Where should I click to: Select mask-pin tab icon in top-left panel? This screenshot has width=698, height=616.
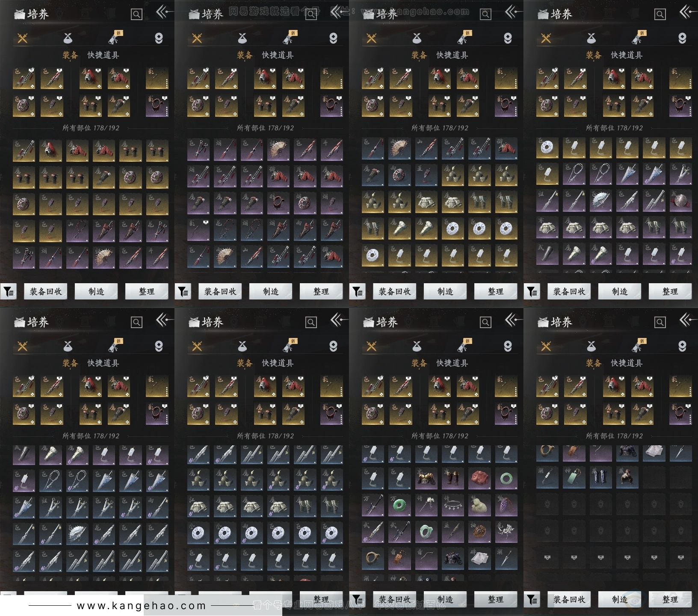tap(159, 38)
